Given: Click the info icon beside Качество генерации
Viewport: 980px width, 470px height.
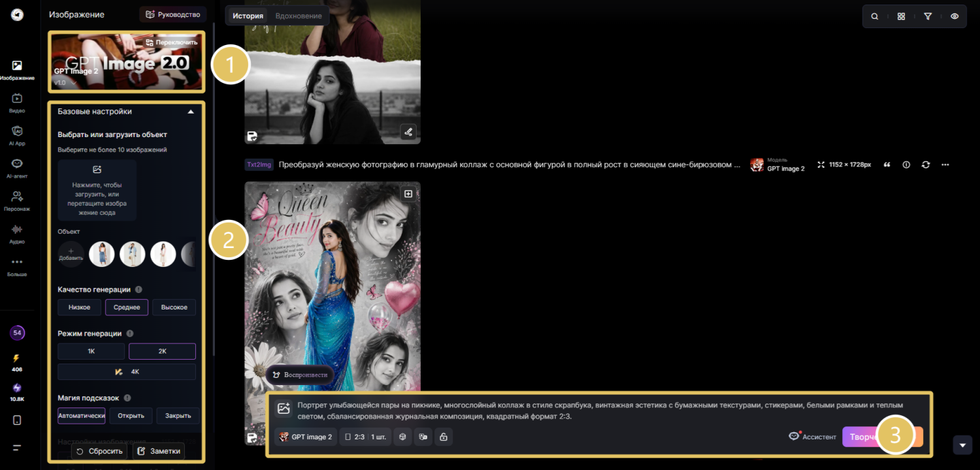Looking at the screenshot, I should click(x=139, y=289).
